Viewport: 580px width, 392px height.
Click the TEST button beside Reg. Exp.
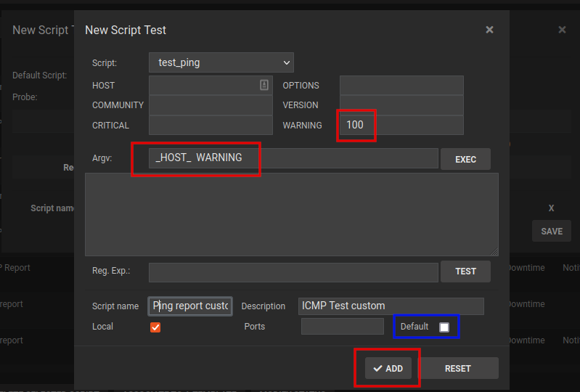coord(465,271)
